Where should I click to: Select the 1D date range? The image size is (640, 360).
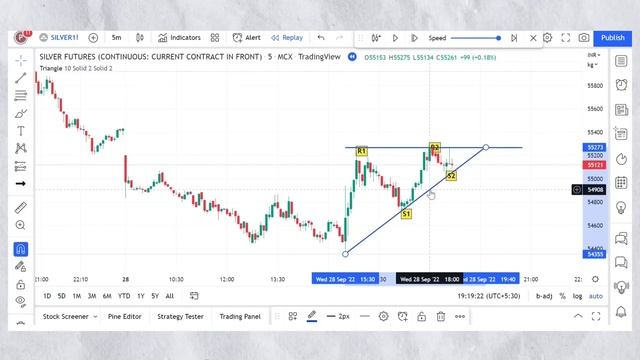[47, 296]
